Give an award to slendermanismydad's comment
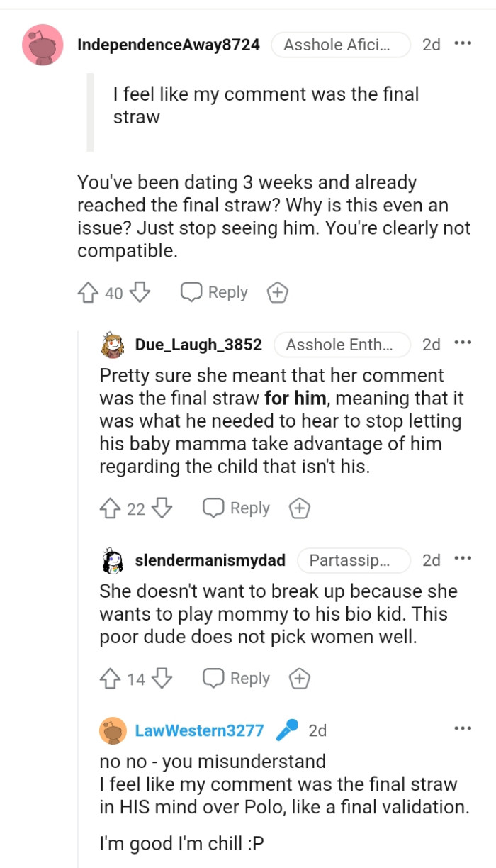Image resolution: width=496 pixels, height=868 pixels. click(300, 677)
